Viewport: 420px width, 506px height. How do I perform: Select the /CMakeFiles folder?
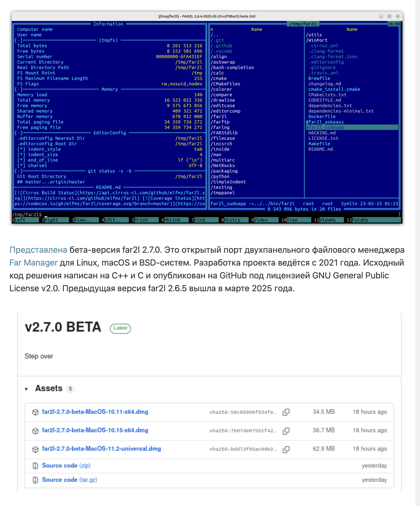(225, 84)
